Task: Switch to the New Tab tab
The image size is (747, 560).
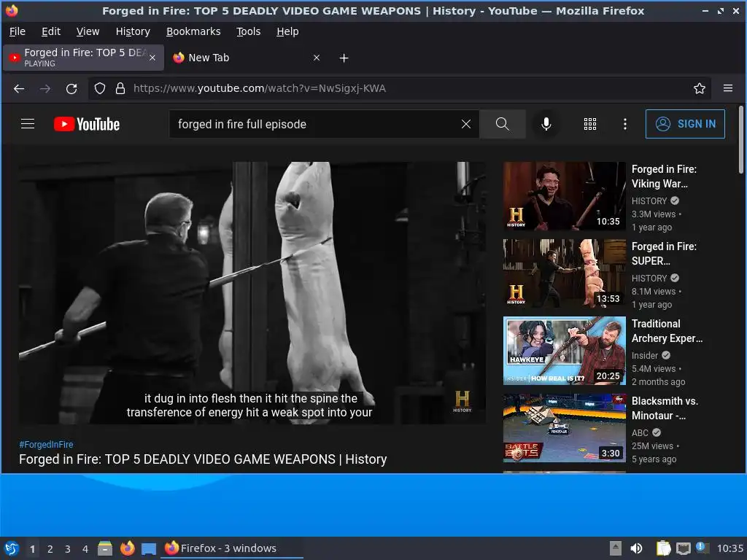Action: pos(246,58)
